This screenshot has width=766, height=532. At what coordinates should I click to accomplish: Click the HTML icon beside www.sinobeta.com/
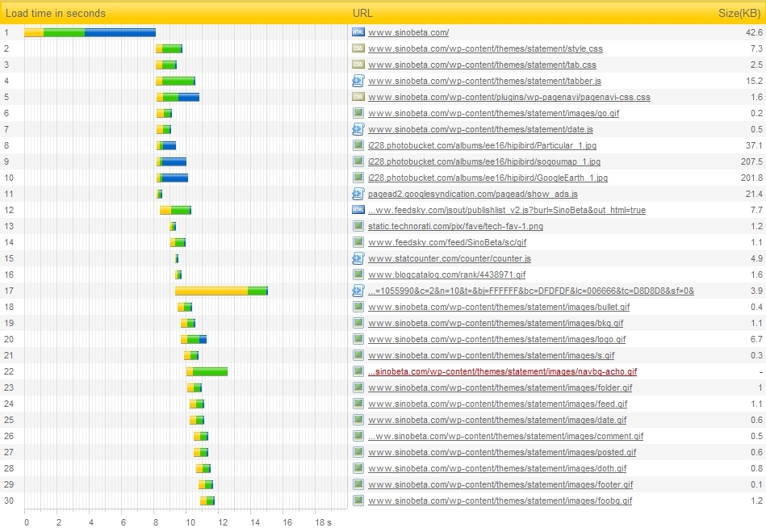pyautogui.click(x=358, y=32)
